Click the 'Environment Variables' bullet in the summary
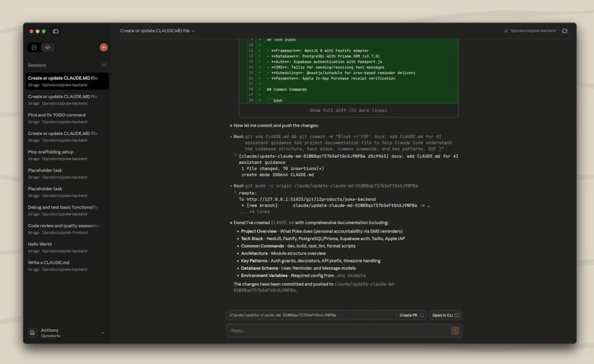Viewport: 594px width, 364px height. 303,275
